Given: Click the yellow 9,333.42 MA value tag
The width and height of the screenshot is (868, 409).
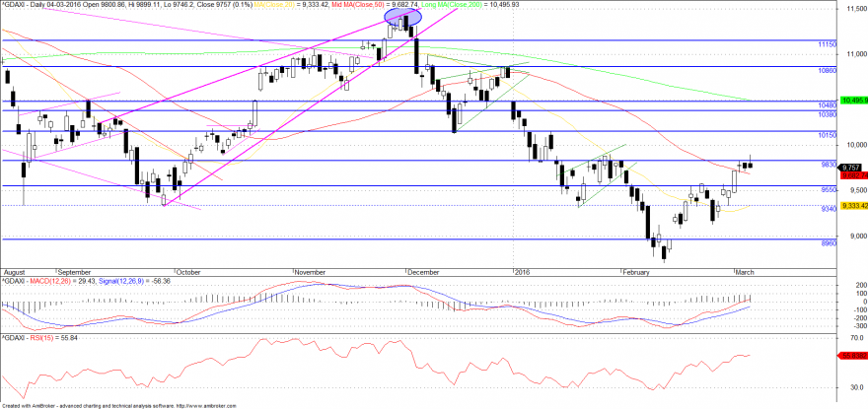Looking at the screenshot, I should (x=853, y=205).
